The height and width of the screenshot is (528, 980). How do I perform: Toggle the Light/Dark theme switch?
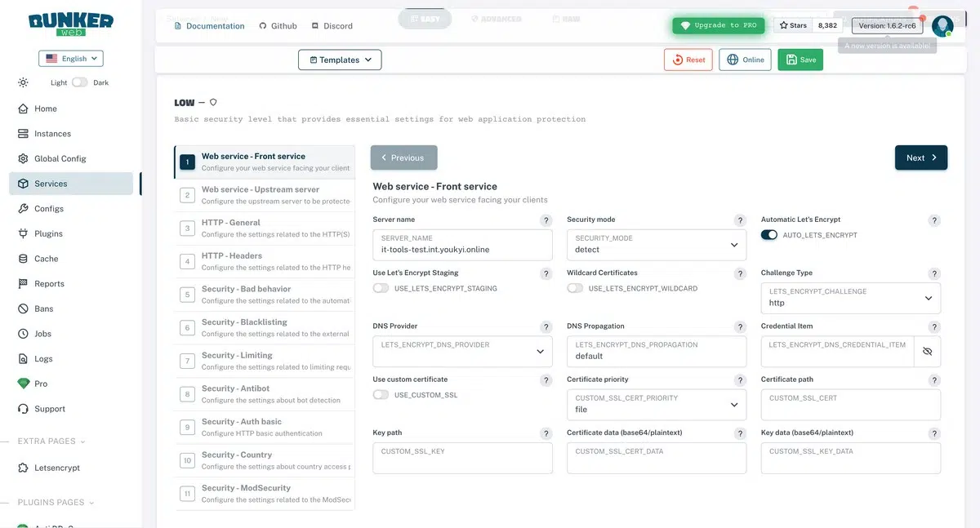point(79,82)
